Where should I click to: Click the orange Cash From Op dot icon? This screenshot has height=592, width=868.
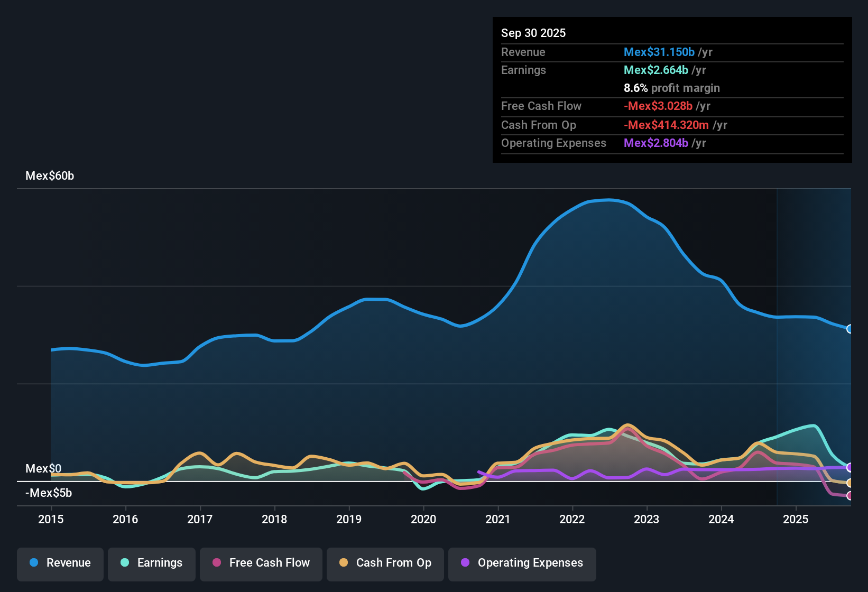coord(344,563)
